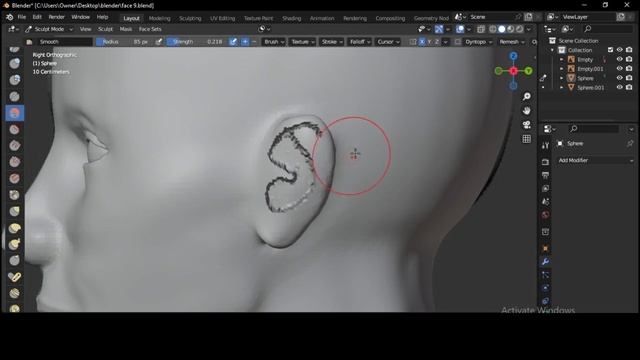Switch to the Sculpting workspace tab
This screenshot has height=360, width=640.
click(190, 18)
